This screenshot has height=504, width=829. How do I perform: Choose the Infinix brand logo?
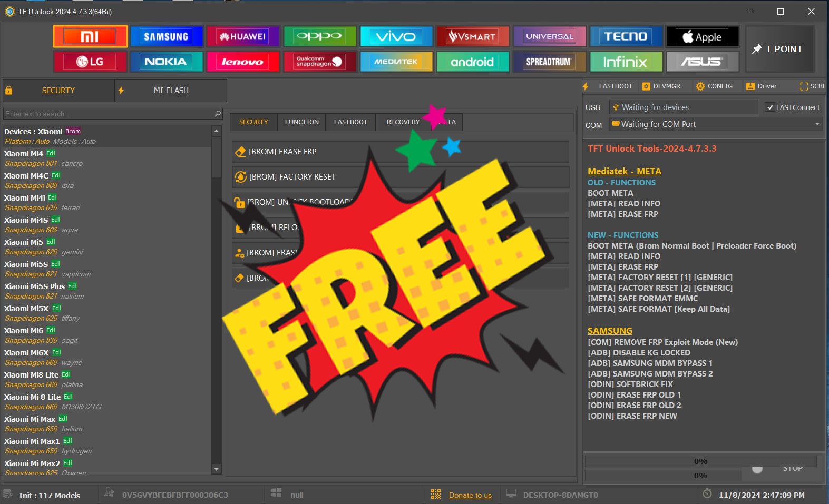tap(626, 62)
